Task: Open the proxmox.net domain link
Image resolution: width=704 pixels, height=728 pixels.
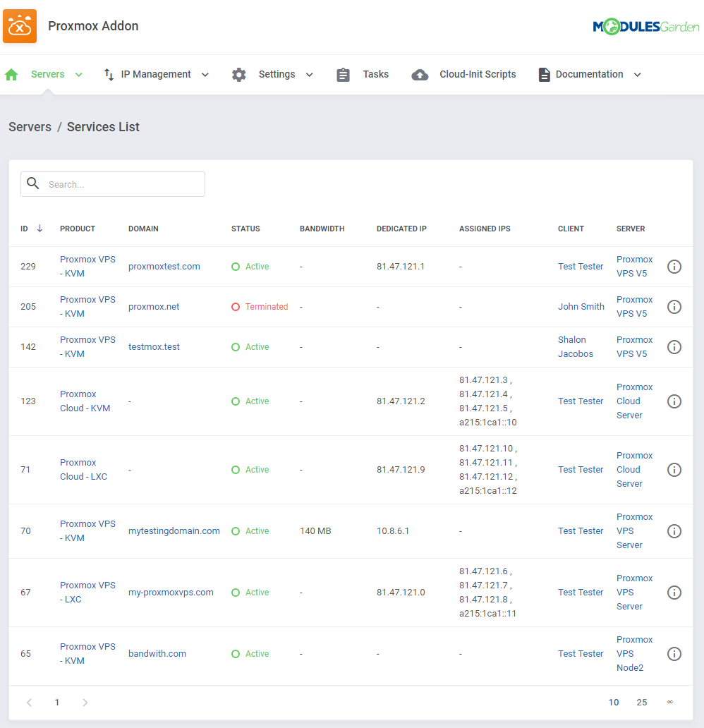Action: click(154, 307)
